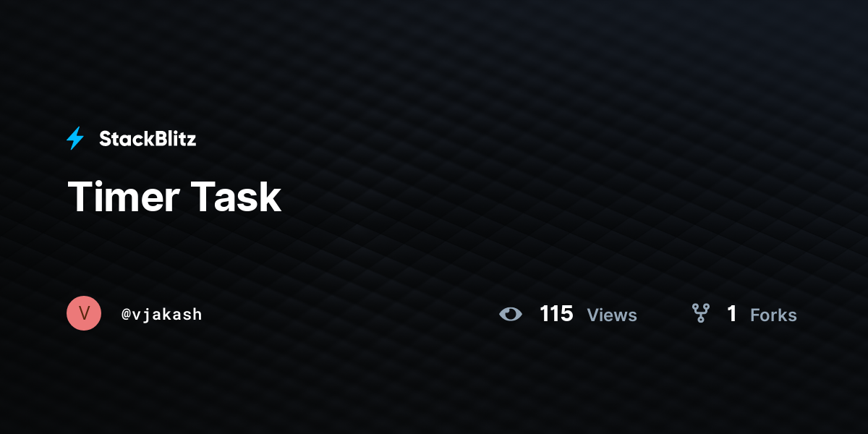868x434 pixels.
Task: Click the letter V inside avatar
Action: pyautogui.click(x=84, y=313)
